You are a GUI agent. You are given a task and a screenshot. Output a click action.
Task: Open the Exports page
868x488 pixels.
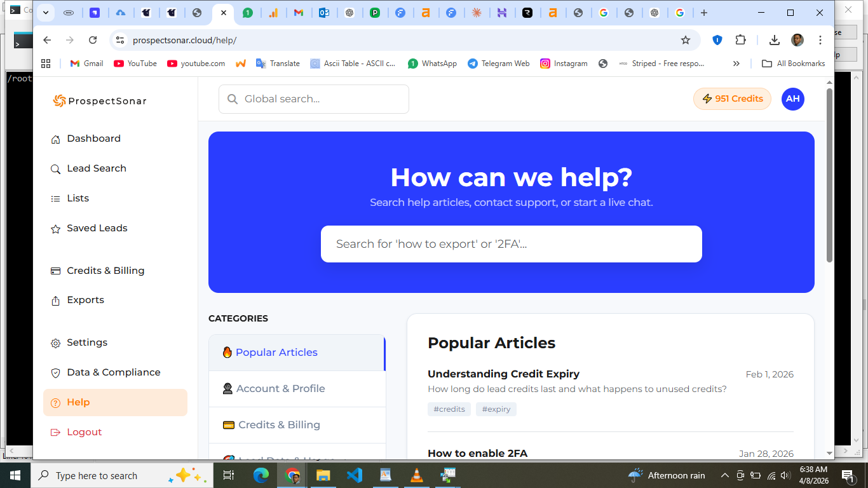85,300
